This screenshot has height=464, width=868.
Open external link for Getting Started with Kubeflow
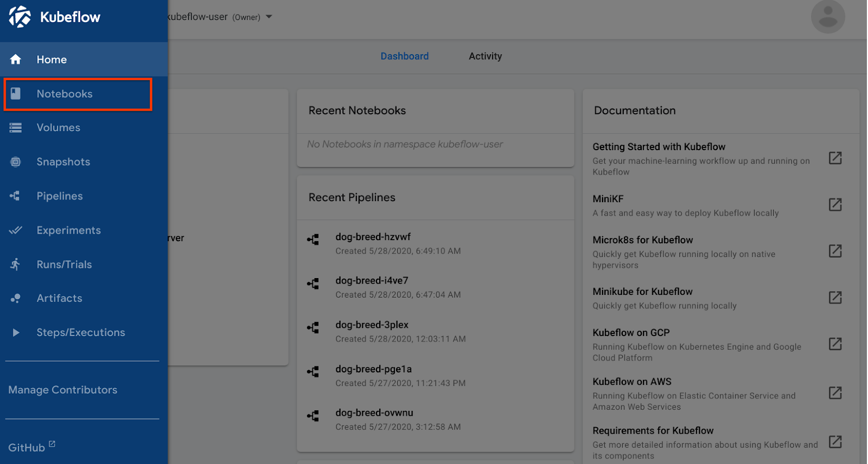(x=835, y=158)
